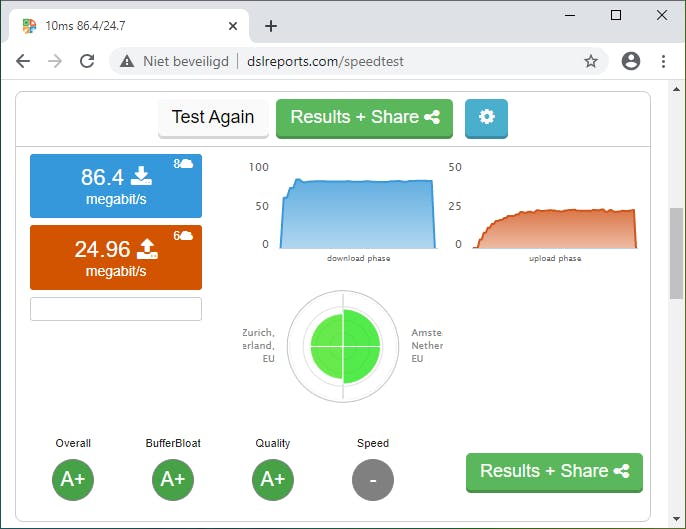Click the 'upload phase' caption

coord(555,259)
